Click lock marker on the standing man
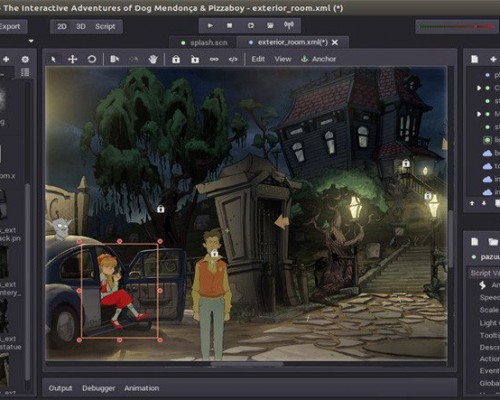500x400 pixels. (214, 254)
